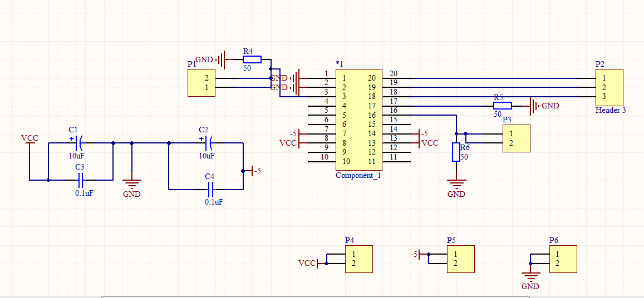Select the VCC power port at IC pin 13

coord(425,143)
